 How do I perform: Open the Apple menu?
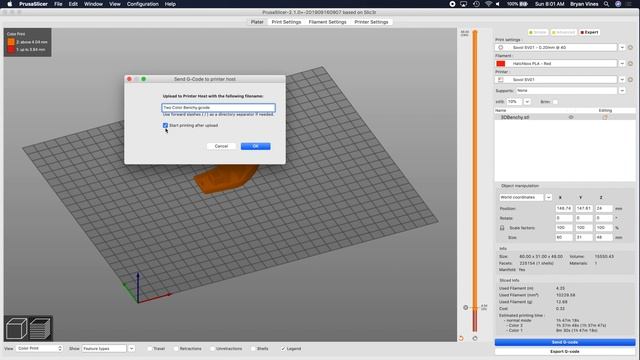tap(9, 4)
